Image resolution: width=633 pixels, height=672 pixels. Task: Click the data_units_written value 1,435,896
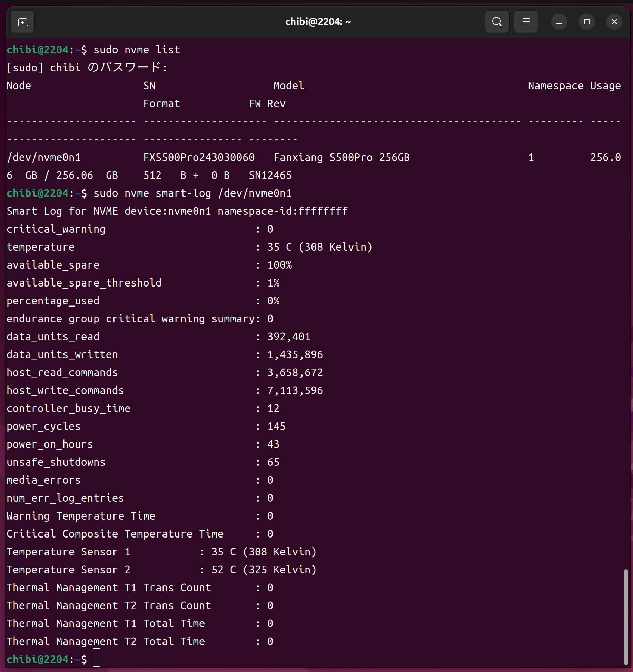click(295, 355)
